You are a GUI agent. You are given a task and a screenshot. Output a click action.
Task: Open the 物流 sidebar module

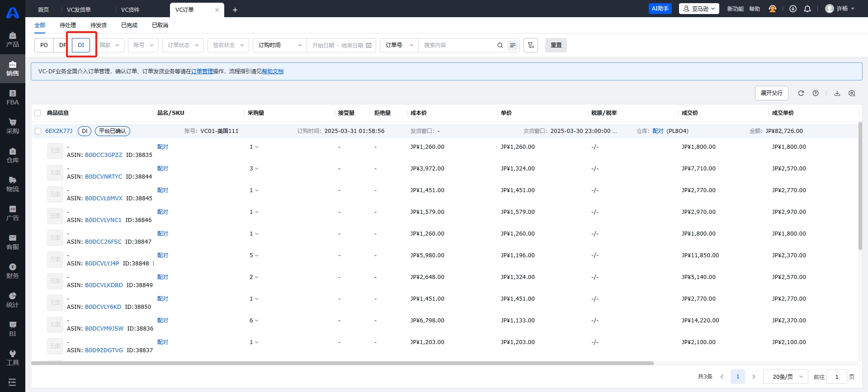tap(13, 184)
